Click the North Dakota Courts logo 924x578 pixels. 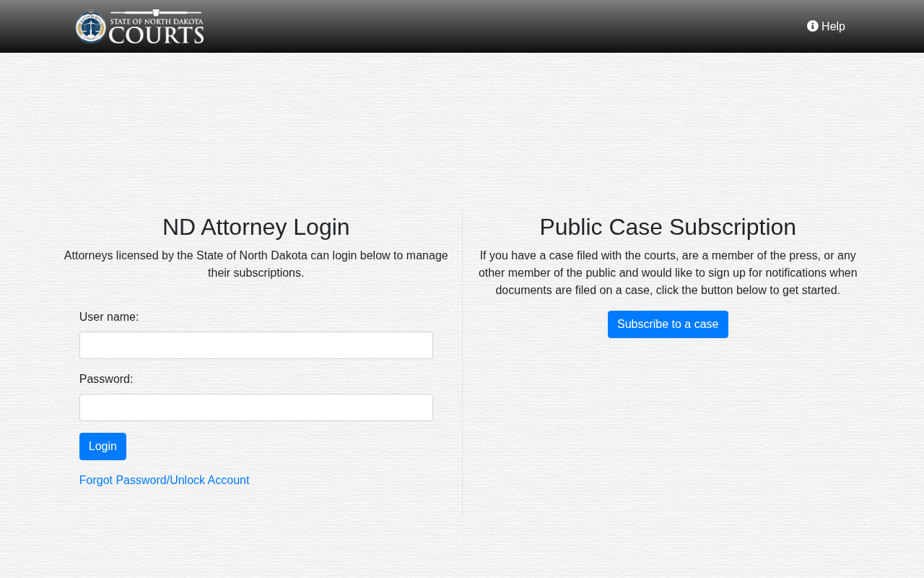tap(140, 27)
